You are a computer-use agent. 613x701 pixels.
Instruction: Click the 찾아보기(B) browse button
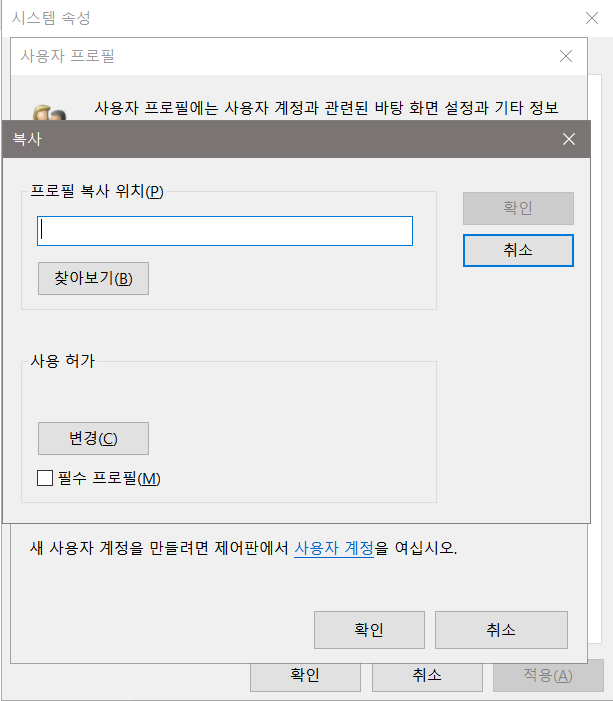tap(93, 278)
